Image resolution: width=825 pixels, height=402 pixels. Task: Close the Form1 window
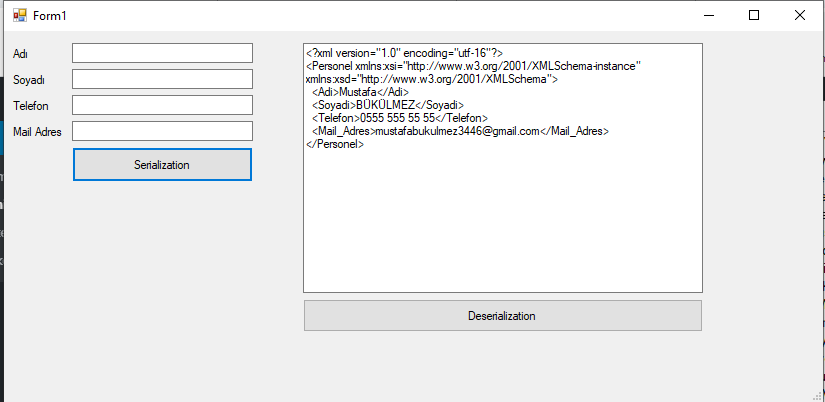point(800,15)
